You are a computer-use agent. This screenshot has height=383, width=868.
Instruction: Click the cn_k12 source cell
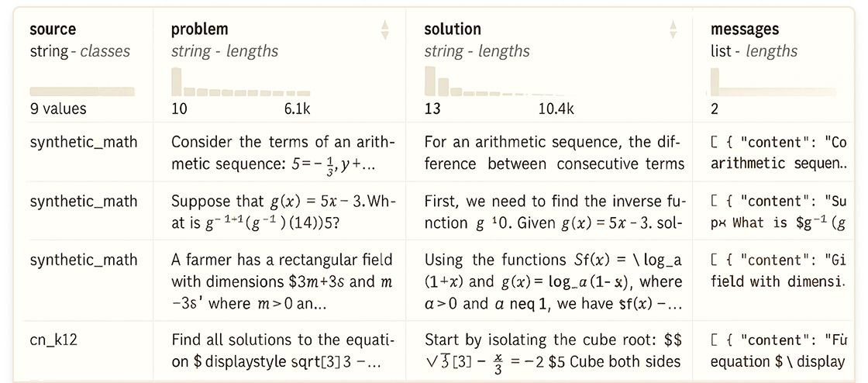(x=54, y=340)
